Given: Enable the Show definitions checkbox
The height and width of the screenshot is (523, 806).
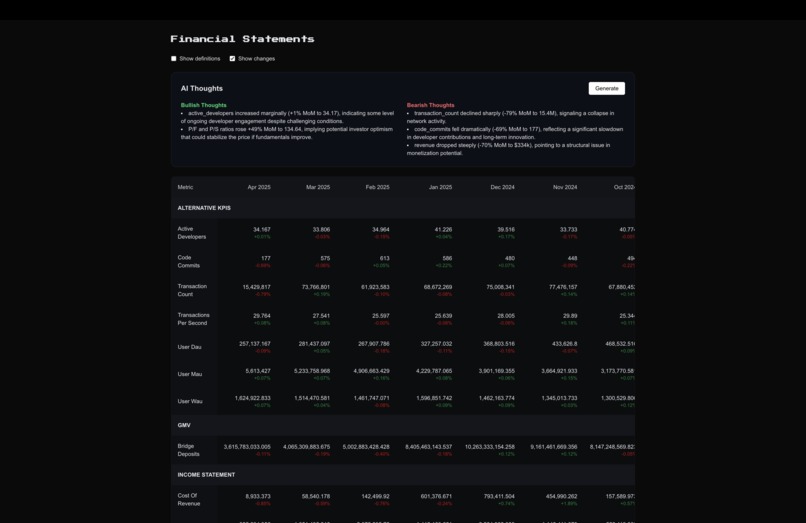Looking at the screenshot, I should [x=174, y=59].
